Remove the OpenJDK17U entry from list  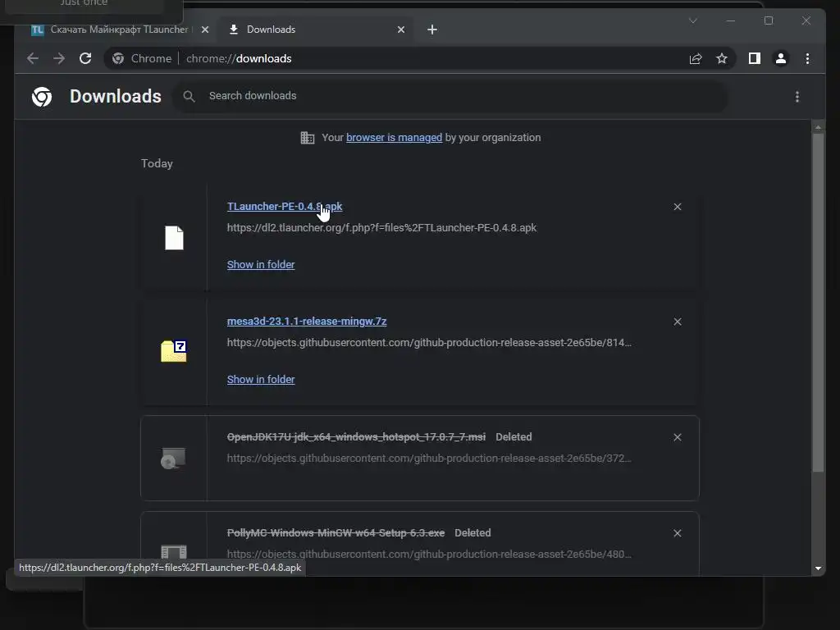pos(677,437)
